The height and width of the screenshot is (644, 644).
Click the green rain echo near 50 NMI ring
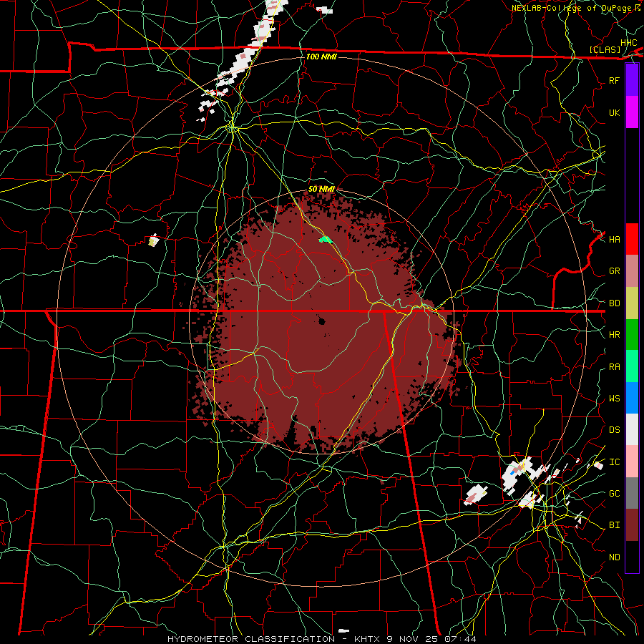tap(326, 240)
